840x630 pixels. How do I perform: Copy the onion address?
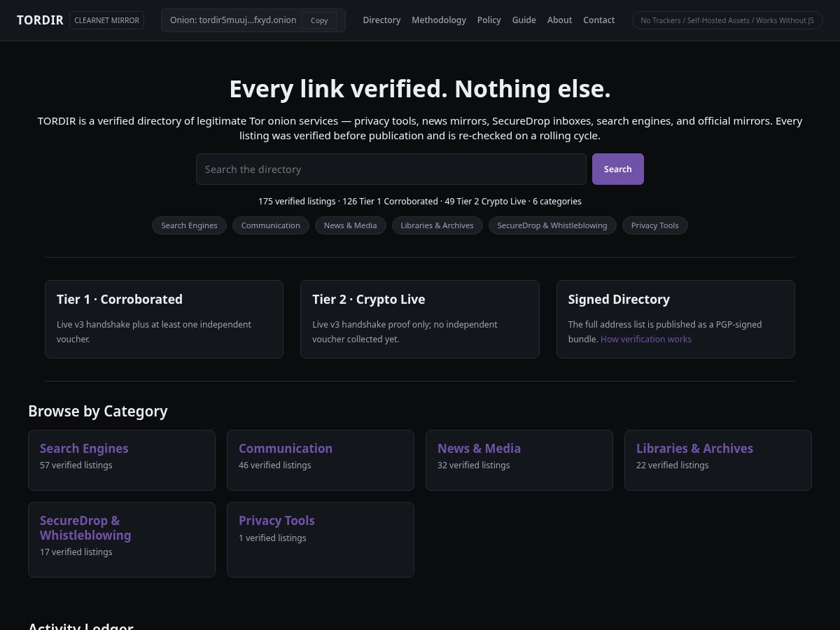tap(319, 20)
